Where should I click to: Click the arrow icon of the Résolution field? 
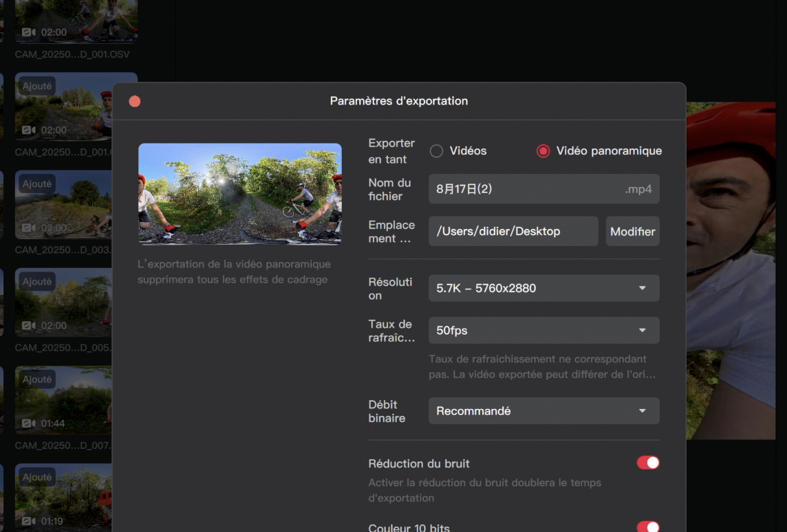click(x=643, y=288)
